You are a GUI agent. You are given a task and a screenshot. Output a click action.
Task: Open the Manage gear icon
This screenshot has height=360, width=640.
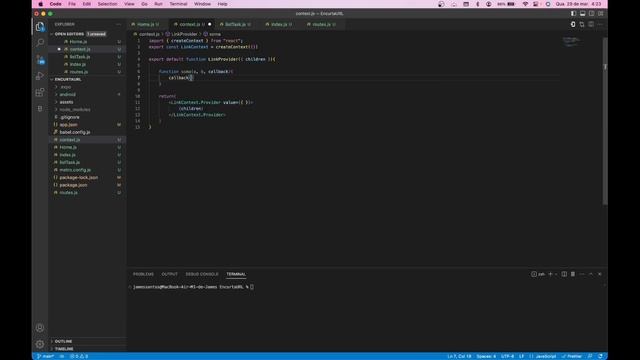tap(40, 344)
